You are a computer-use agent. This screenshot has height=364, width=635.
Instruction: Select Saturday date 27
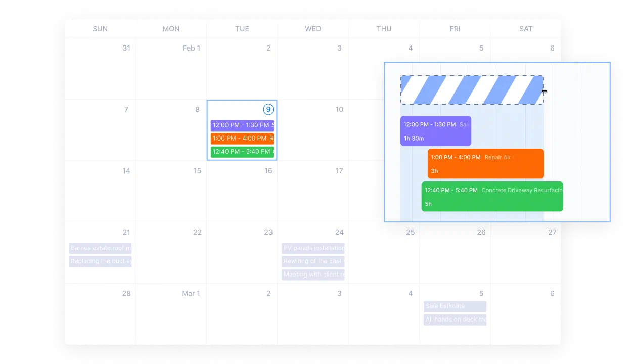(x=552, y=232)
